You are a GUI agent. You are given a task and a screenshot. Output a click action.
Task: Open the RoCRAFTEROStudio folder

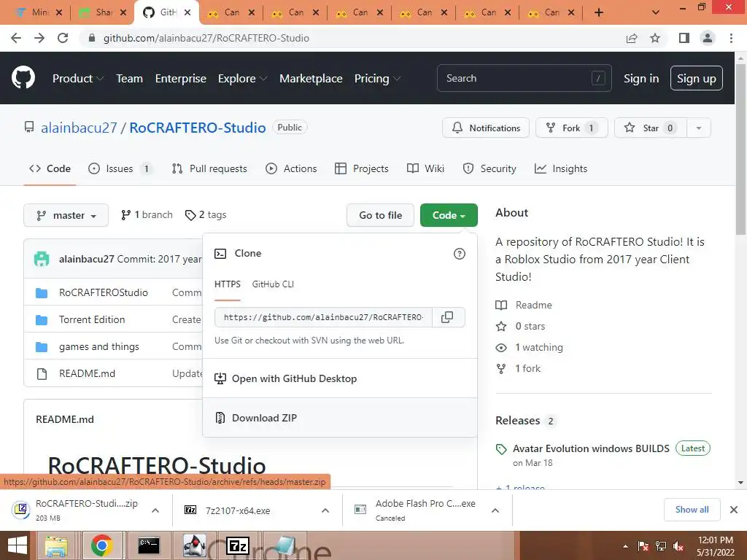click(x=104, y=292)
